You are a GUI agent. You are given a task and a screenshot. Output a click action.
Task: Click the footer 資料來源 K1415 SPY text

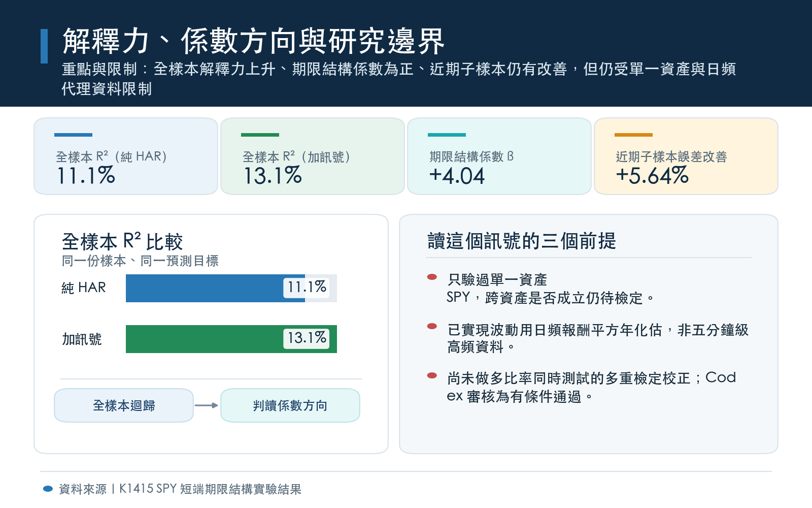click(180, 489)
